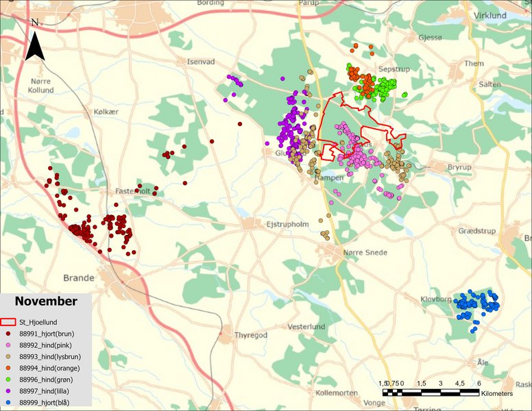Click the green 88996_hind legend dot

8,379
